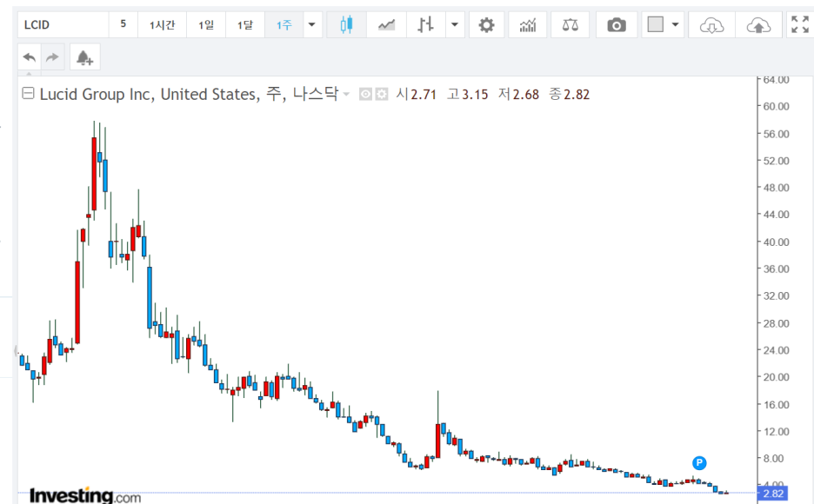Click the 저2.68 low value
Viewport: 814px width, 504px height.
click(x=518, y=95)
